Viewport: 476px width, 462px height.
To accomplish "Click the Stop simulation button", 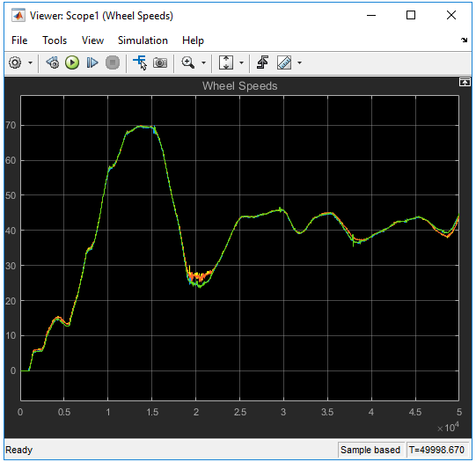I will pos(113,62).
